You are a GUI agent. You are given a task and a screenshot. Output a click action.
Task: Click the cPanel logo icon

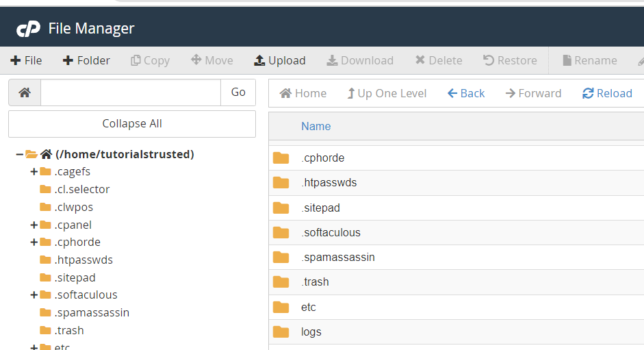click(x=28, y=29)
